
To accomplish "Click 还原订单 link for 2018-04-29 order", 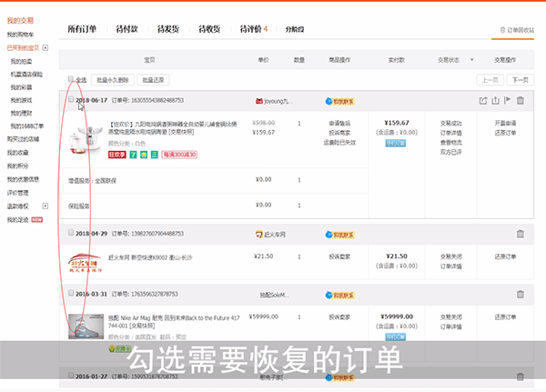I will pos(507,256).
